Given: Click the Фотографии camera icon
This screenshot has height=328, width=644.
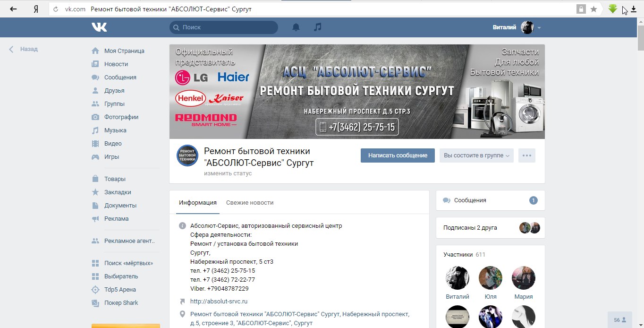Looking at the screenshot, I should [x=95, y=117].
